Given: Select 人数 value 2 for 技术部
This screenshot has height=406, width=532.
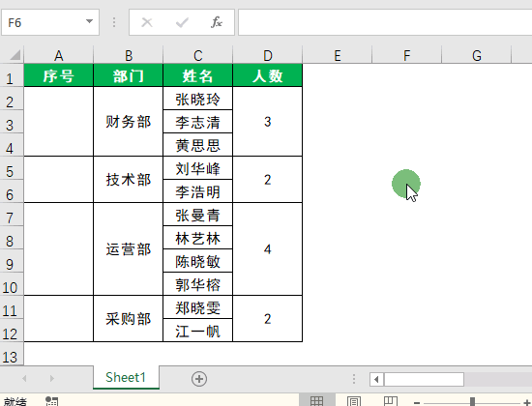Looking at the screenshot, I should pyautogui.click(x=267, y=180).
